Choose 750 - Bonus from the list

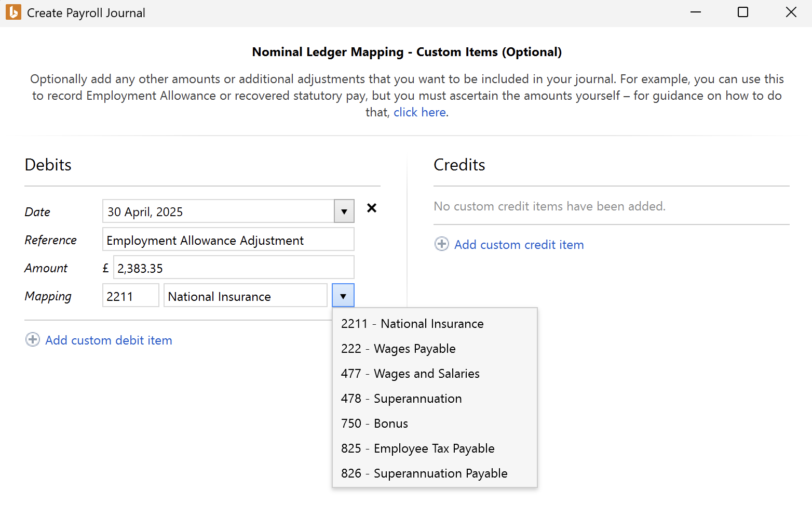click(435, 424)
